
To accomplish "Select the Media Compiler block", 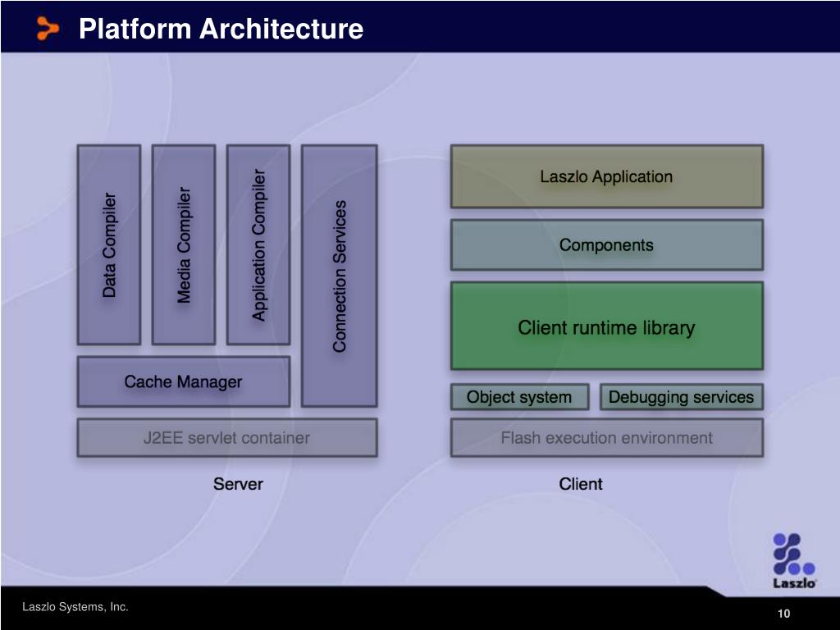I will coord(184,244).
